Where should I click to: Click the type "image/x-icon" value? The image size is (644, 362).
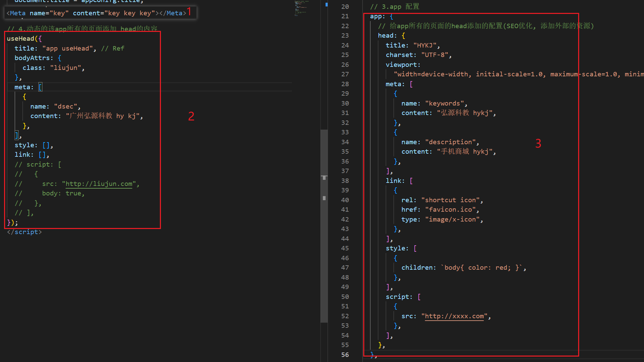tap(452, 220)
